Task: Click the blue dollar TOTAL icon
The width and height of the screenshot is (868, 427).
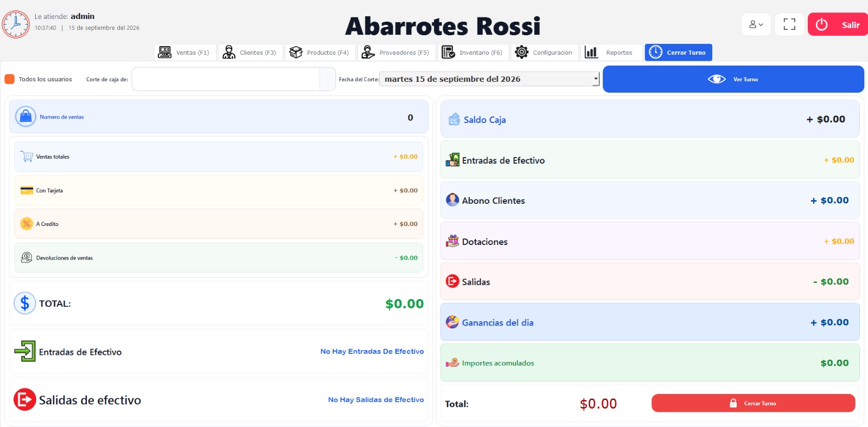Action: (x=25, y=303)
